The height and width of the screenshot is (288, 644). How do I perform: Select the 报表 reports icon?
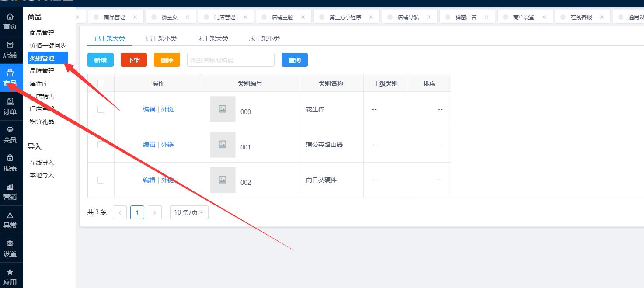tap(10, 163)
